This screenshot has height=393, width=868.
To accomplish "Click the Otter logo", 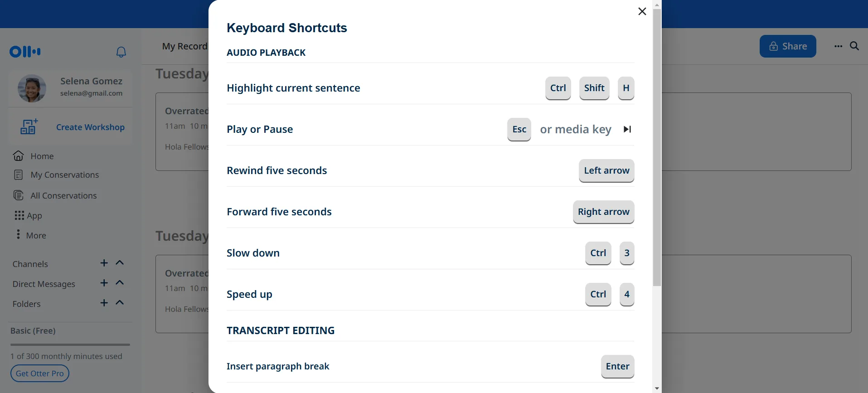I will [x=25, y=52].
